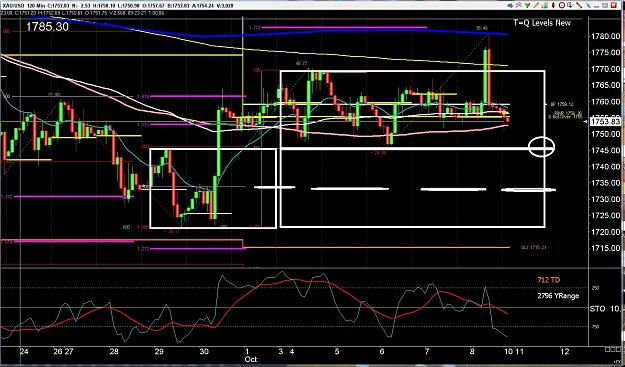Select the pencil drawing tool icon
Screen dimensions: 625x367
coord(536,5)
